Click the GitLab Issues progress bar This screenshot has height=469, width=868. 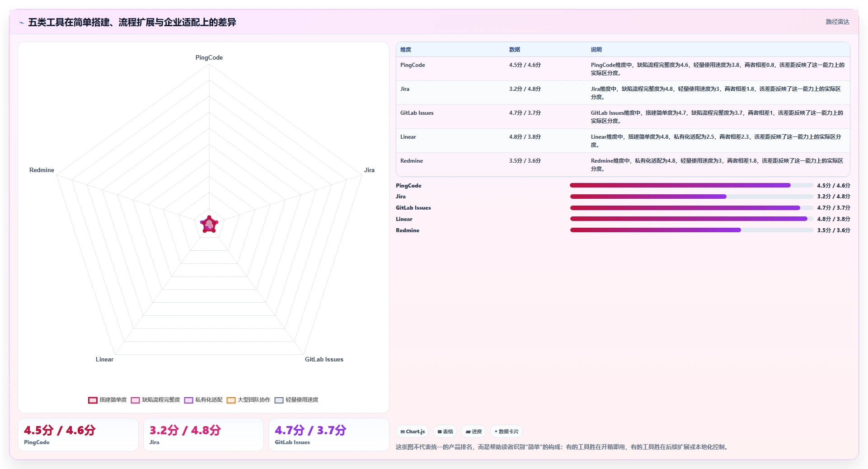pos(691,208)
